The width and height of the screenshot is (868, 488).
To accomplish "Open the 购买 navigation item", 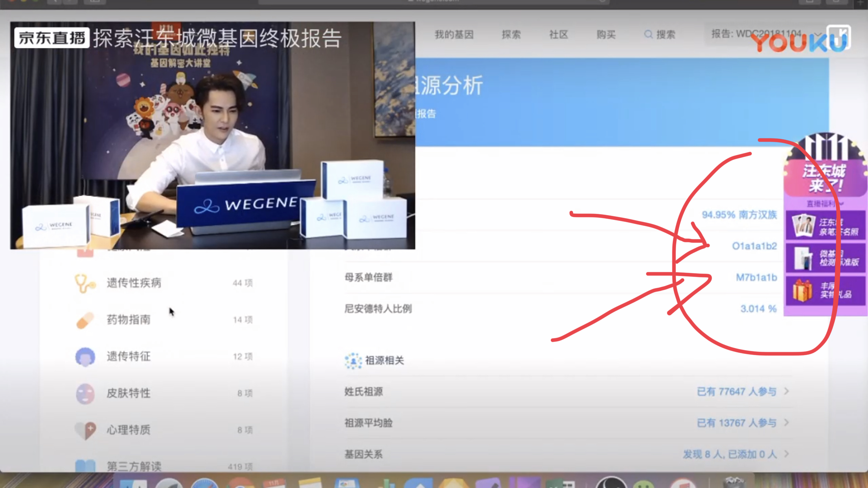I will [x=606, y=35].
